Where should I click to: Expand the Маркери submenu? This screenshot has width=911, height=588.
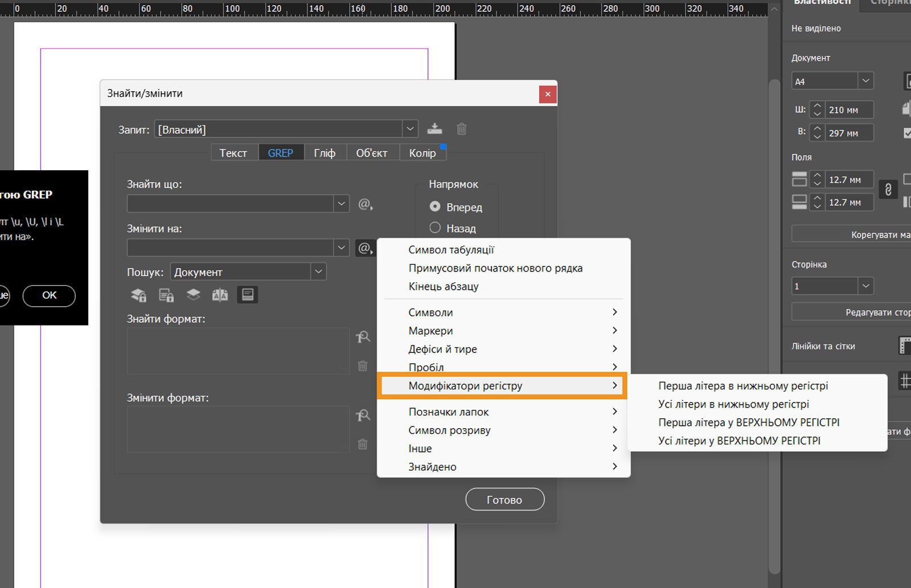tap(504, 331)
